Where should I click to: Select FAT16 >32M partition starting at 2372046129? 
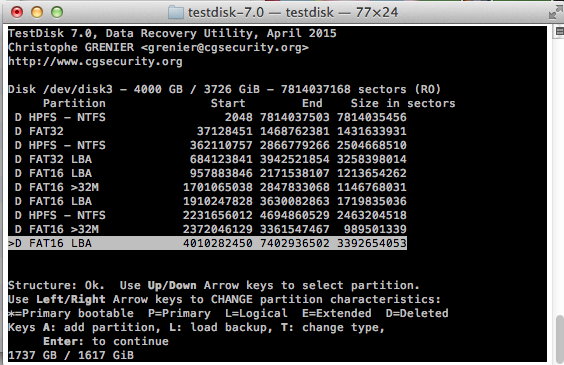click(210, 229)
